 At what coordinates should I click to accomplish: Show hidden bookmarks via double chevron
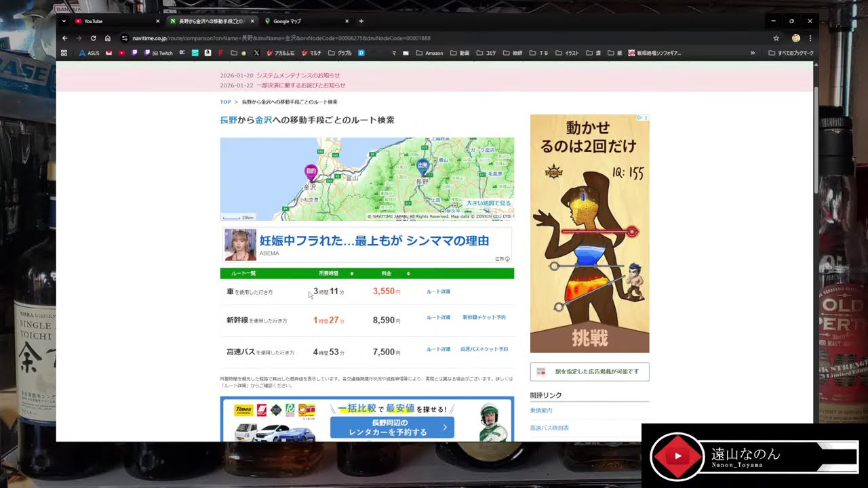pos(753,53)
